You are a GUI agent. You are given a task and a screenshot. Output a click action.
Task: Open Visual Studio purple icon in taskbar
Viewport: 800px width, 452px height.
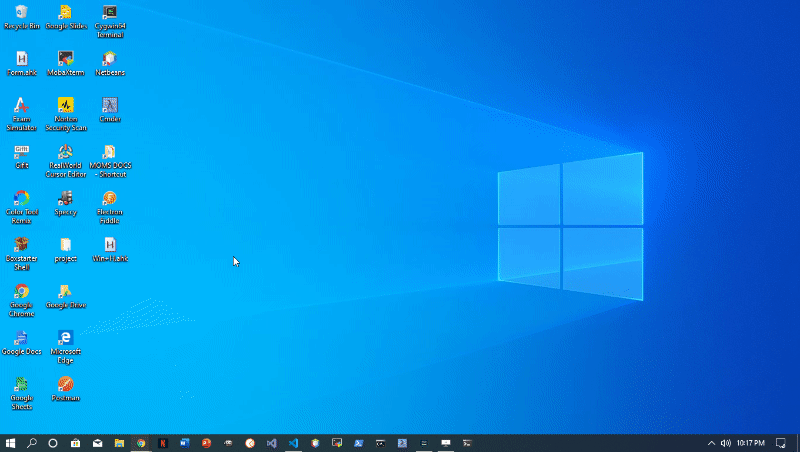[271, 443]
